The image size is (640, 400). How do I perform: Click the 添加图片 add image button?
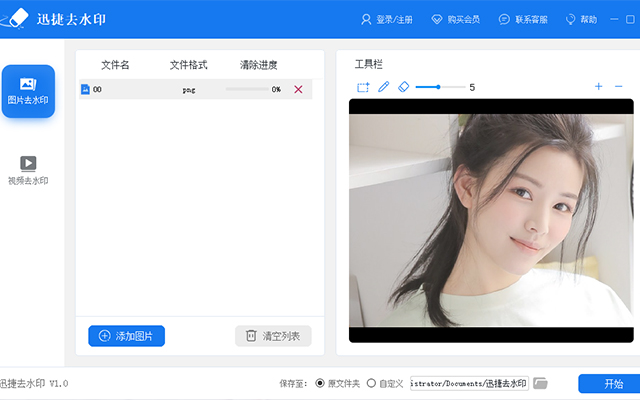(x=127, y=336)
